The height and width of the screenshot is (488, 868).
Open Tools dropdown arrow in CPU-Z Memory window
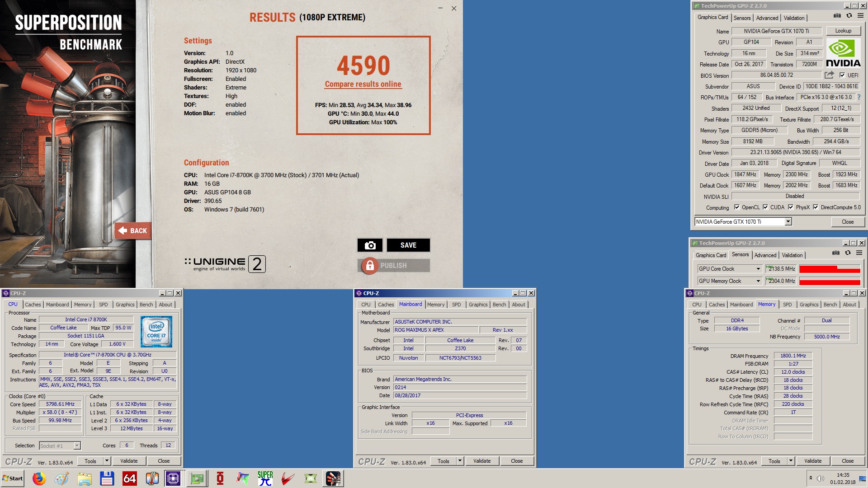click(791, 461)
